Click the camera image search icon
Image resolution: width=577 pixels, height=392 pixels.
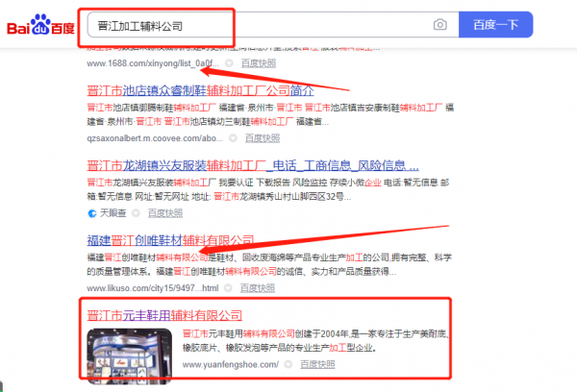(439, 24)
